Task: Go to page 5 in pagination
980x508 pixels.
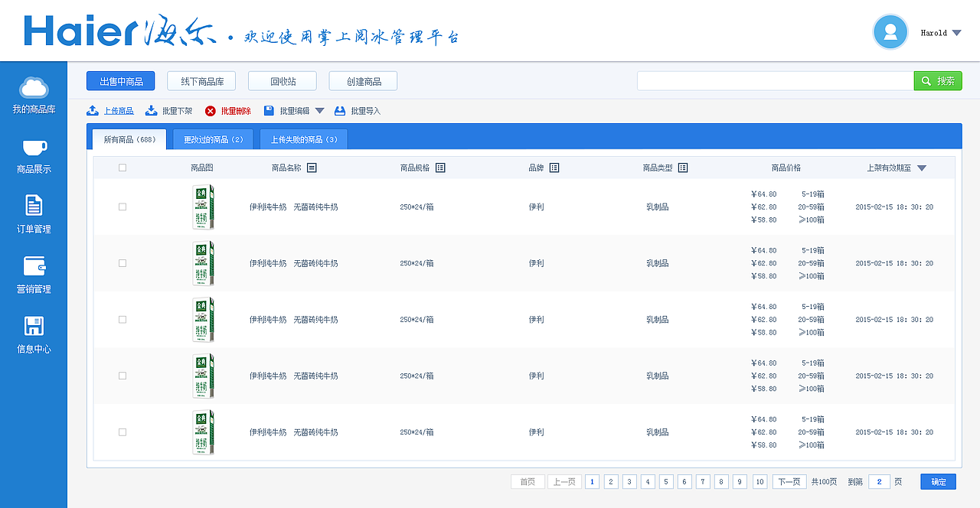Action: (x=666, y=482)
